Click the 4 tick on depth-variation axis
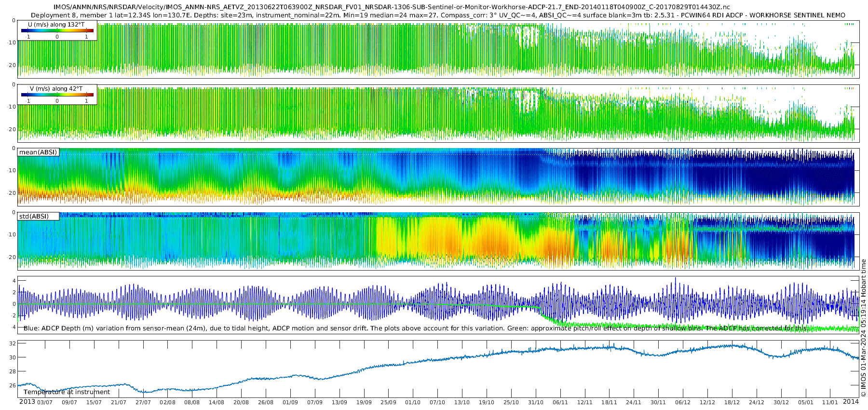The image size is (868, 410). pos(14,281)
